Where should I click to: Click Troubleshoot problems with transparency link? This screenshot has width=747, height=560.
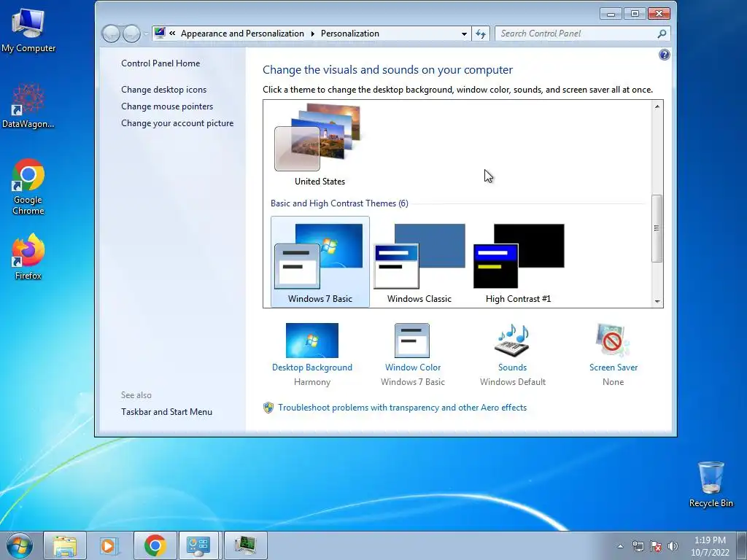click(x=403, y=408)
